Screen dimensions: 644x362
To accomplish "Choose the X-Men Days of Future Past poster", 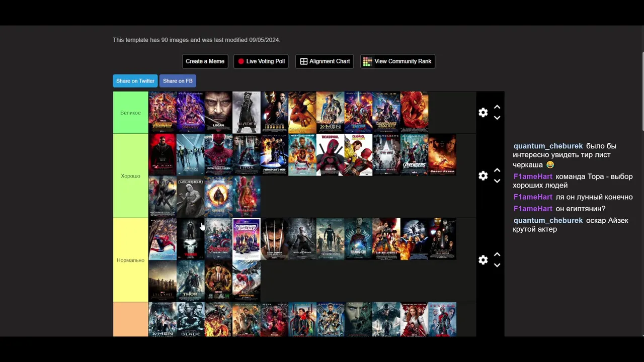I will point(330,113).
